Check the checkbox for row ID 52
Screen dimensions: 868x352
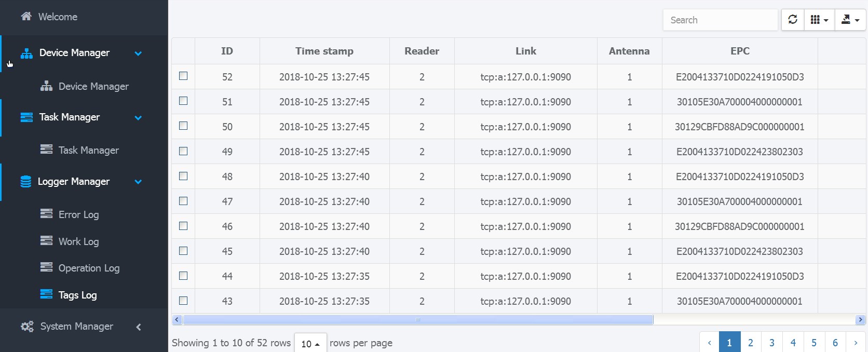(x=183, y=76)
